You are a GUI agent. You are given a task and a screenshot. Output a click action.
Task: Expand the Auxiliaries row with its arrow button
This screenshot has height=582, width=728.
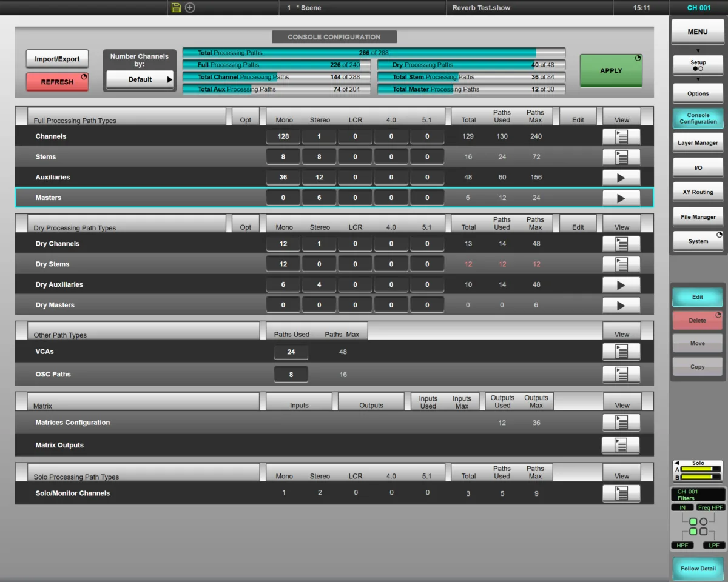click(621, 178)
